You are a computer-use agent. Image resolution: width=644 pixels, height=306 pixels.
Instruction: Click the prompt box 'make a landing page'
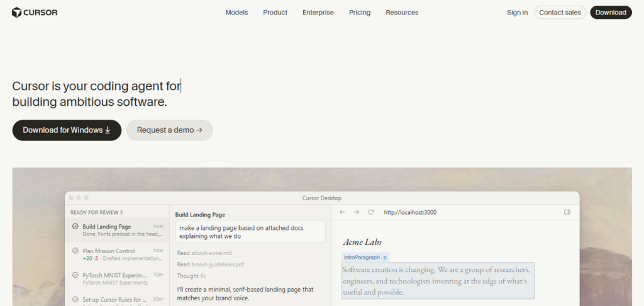click(250, 232)
